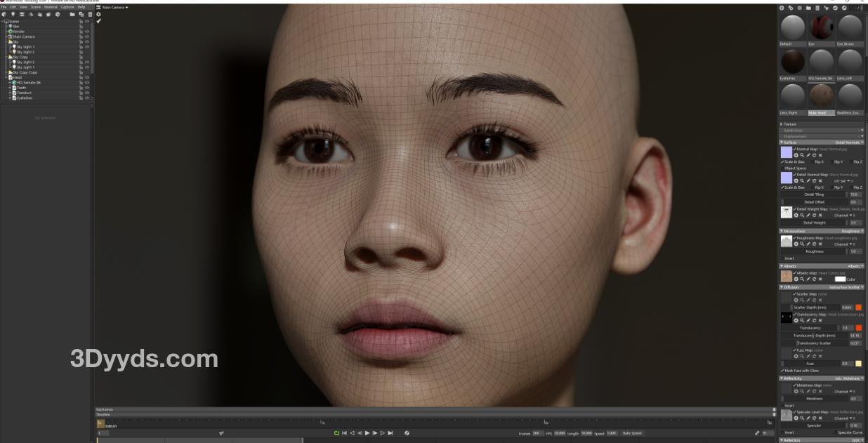Select the Eye material thumbnail

click(821, 28)
